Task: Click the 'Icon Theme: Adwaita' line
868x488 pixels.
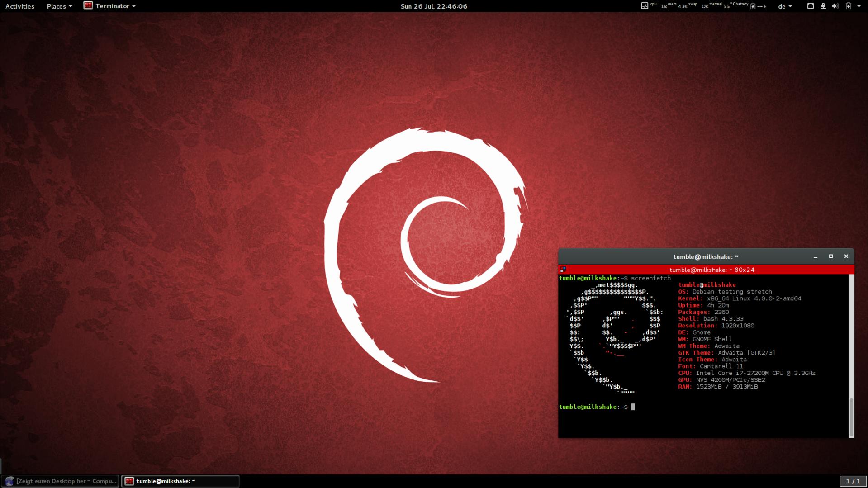Action: coord(712,360)
